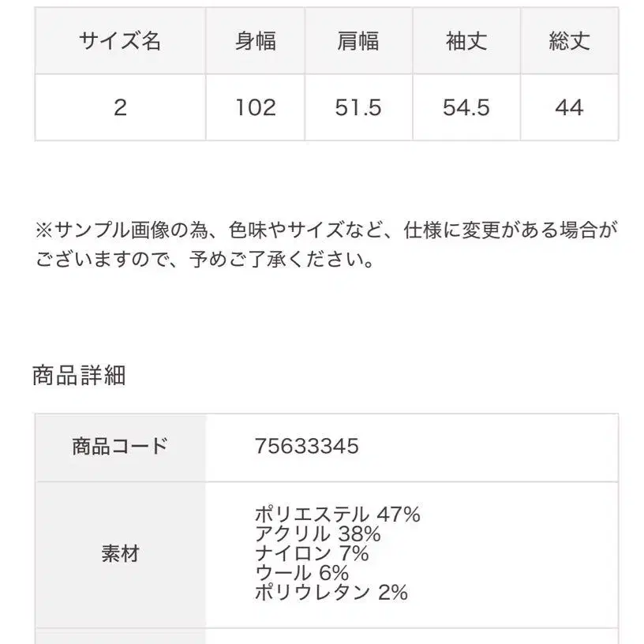
Task: Click the ポリウレタン 2% line
Action: (331, 593)
